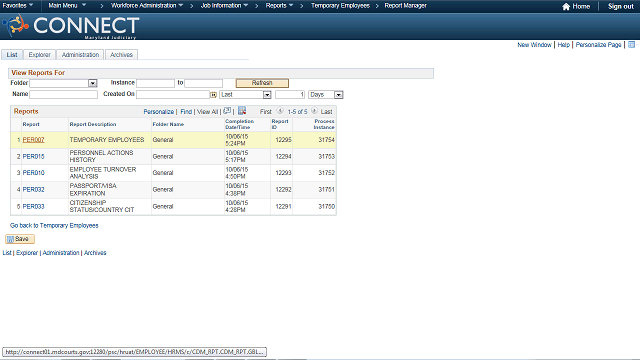This screenshot has height=360, width=640.
Task: Open the Main Menu dropdown
Action: point(67,6)
